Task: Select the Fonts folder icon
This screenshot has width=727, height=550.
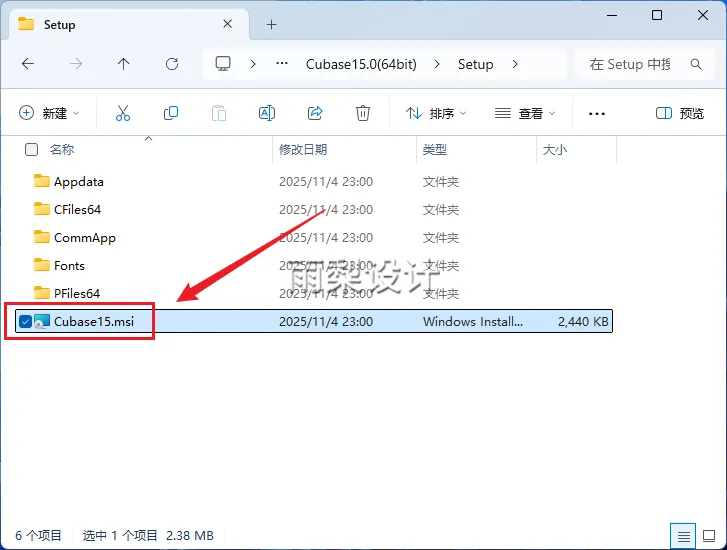Action: 42,265
